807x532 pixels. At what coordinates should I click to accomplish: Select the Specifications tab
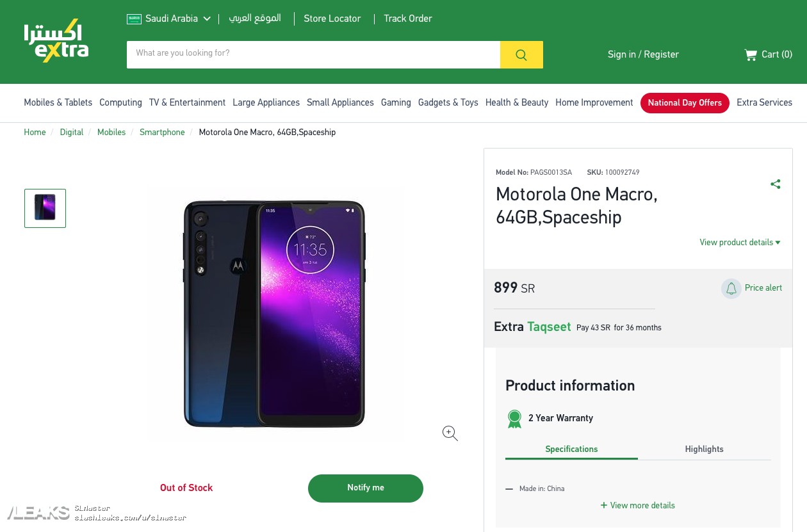pyautogui.click(x=571, y=449)
